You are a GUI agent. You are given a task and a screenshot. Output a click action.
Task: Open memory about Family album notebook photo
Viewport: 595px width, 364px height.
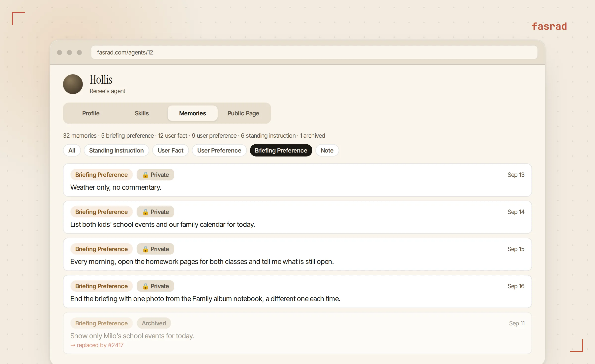[x=297, y=291]
